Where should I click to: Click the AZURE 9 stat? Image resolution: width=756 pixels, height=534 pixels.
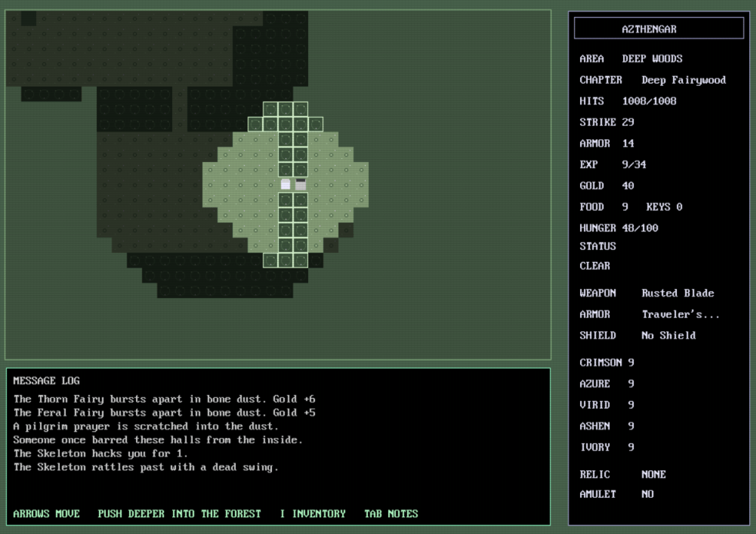pos(607,384)
